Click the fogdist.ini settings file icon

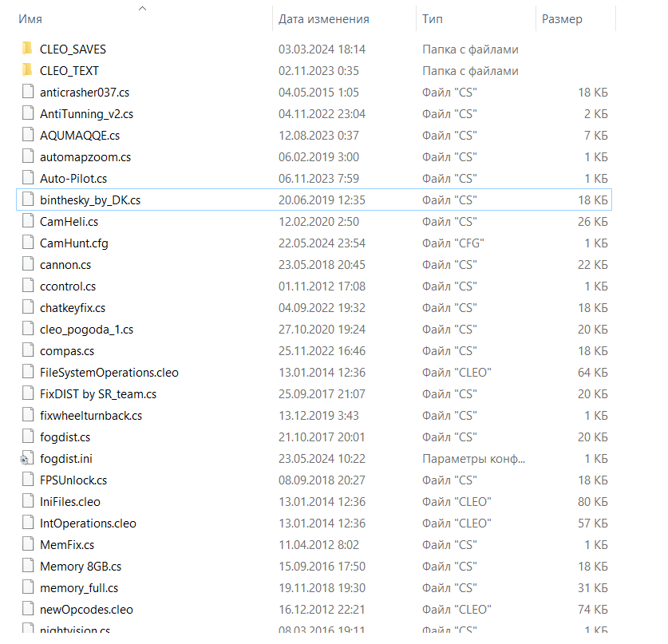[26, 459]
